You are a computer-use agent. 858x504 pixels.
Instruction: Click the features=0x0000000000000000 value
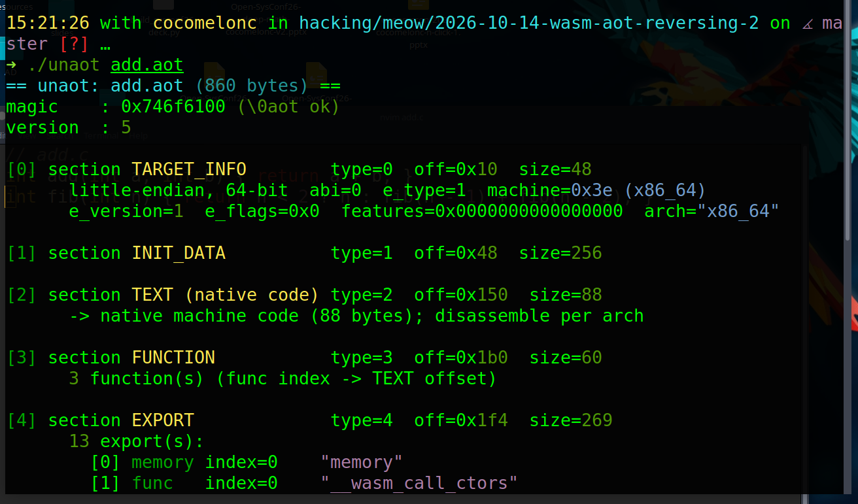point(482,211)
